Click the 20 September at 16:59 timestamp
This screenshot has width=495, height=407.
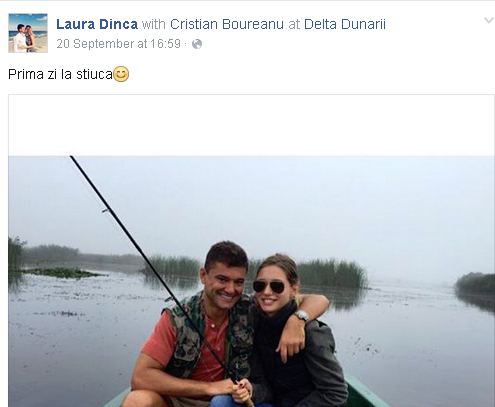118,44
